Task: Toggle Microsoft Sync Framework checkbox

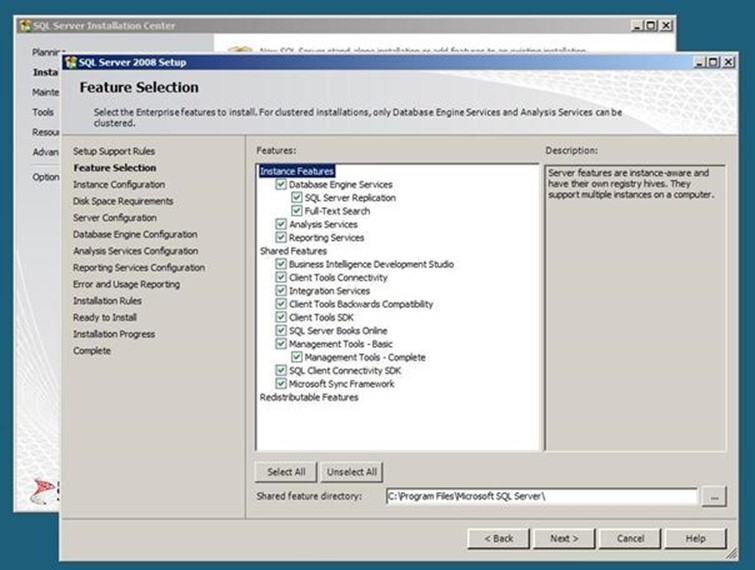Action: click(x=281, y=384)
